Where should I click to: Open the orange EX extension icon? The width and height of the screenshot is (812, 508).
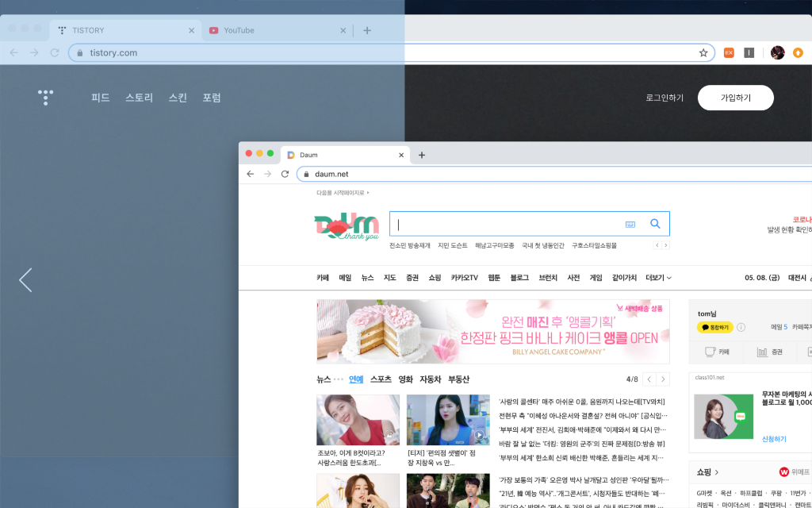(729, 52)
